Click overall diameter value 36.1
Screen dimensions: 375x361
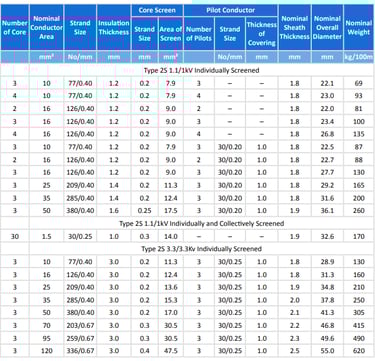click(x=327, y=211)
